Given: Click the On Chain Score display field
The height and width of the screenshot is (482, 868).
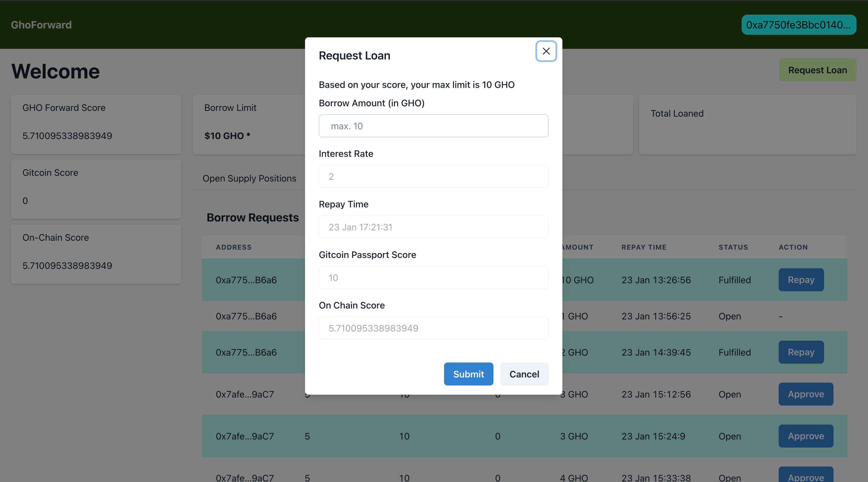Looking at the screenshot, I should pyautogui.click(x=433, y=328).
